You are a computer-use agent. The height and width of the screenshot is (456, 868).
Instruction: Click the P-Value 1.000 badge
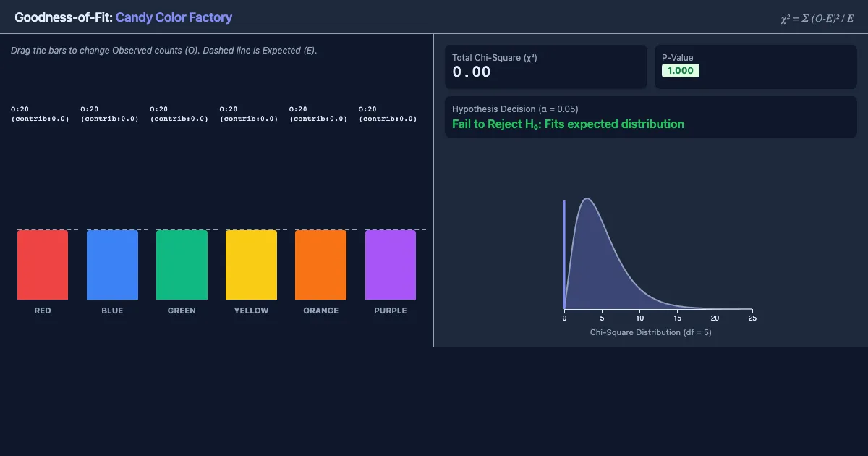pyautogui.click(x=681, y=71)
